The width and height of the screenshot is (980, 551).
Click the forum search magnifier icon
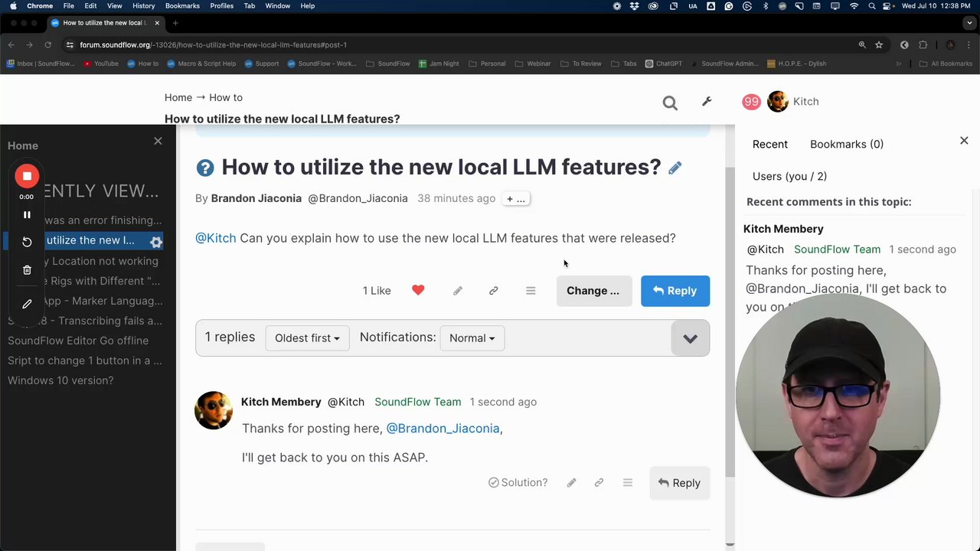point(670,103)
